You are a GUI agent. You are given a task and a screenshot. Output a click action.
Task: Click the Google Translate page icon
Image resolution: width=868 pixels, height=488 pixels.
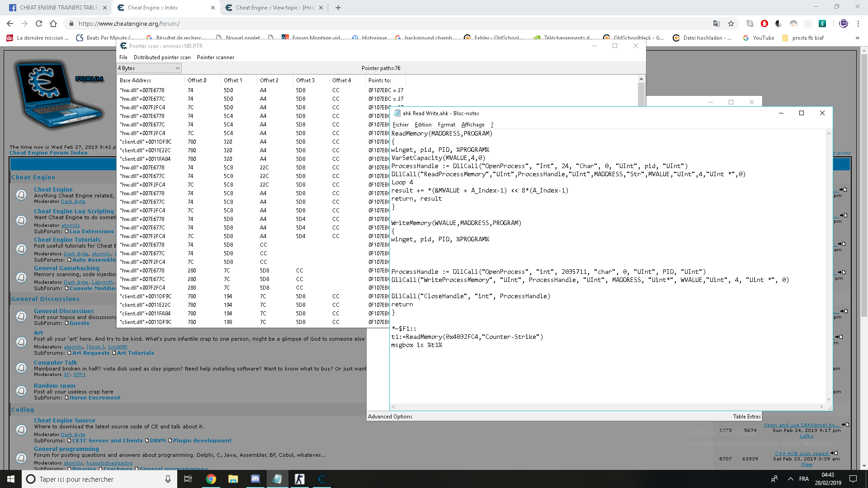(717, 23)
